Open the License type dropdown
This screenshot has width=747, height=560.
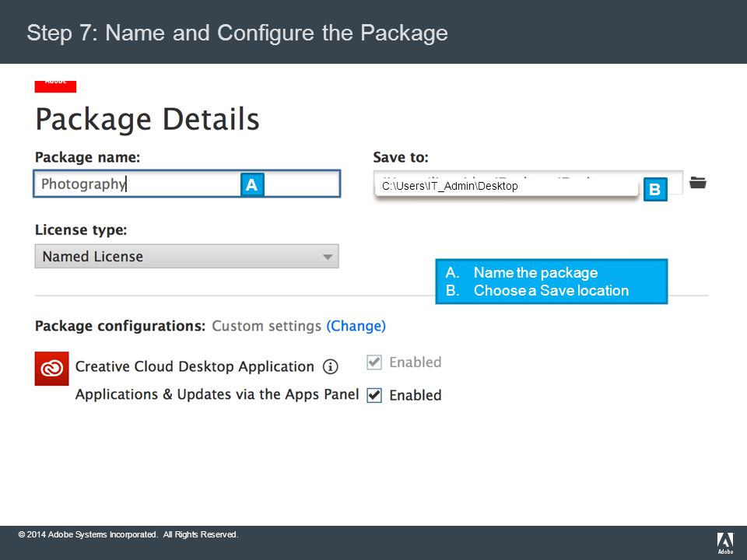[187, 256]
